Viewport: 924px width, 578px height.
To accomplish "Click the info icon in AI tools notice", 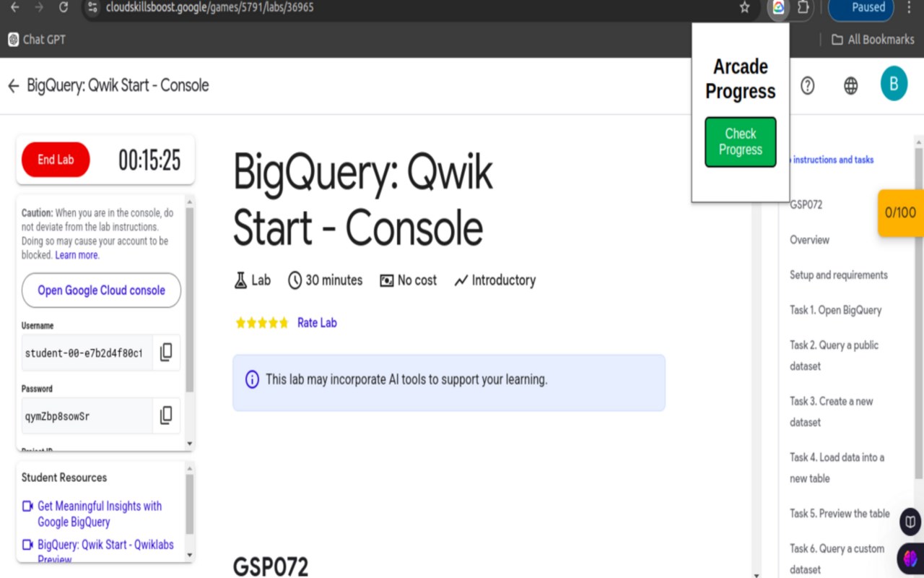I will pos(252,379).
